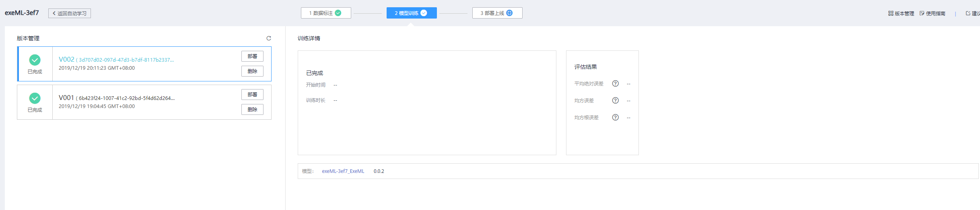Image resolution: width=980 pixels, height=210 pixels.
Task: Click the exeML-3ef7 project title
Action: click(x=22, y=13)
